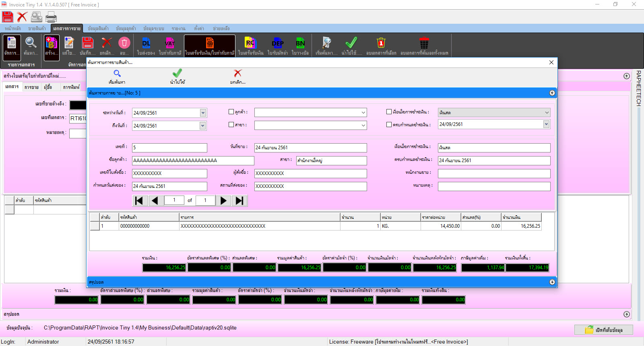Select the BN ใบวางบิล document icon
This screenshot has height=346, width=644.
(x=300, y=43)
